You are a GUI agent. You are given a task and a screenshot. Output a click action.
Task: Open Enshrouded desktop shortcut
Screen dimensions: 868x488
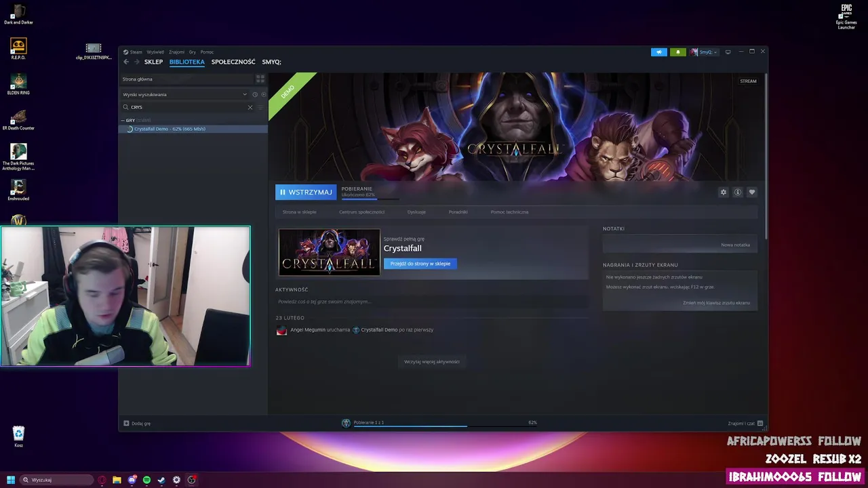click(18, 190)
